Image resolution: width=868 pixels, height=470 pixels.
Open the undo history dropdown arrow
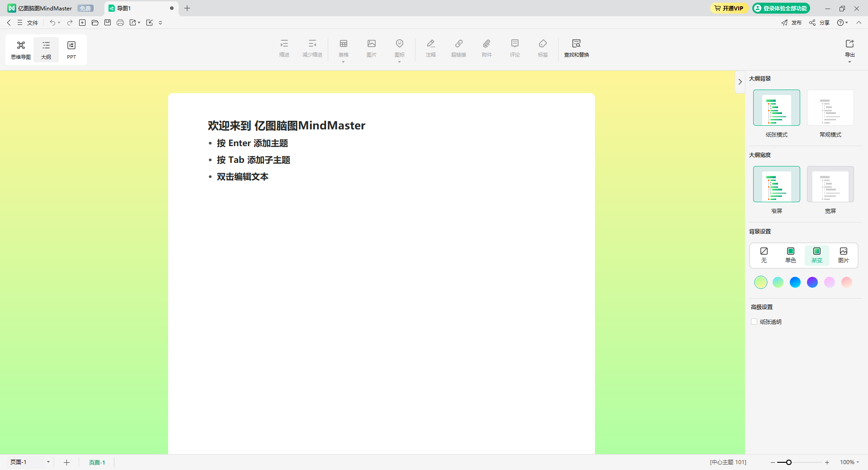point(59,23)
